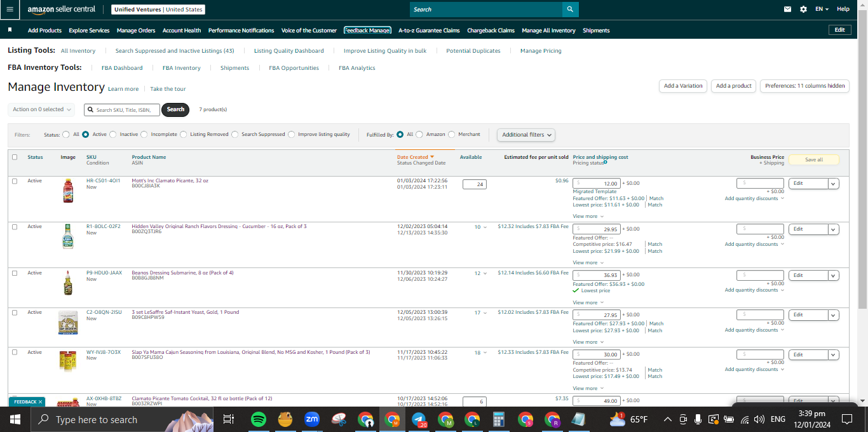Open Account Health in the top navigation
This screenshot has width=868, height=432.
[182, 30]
